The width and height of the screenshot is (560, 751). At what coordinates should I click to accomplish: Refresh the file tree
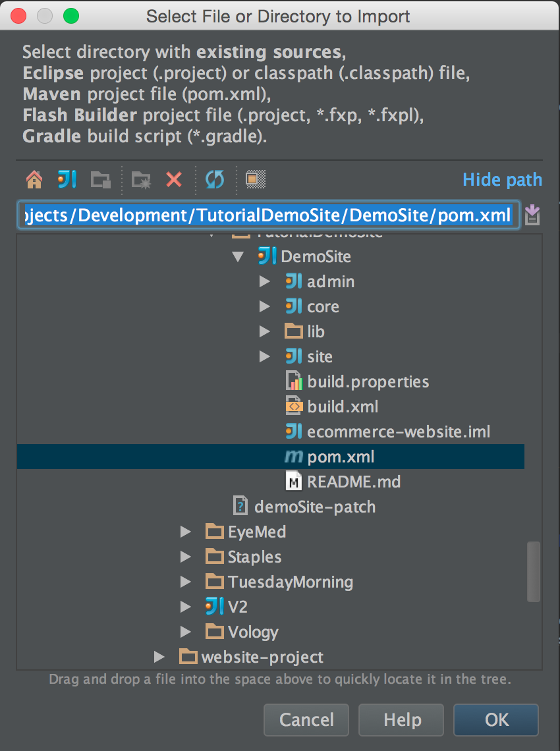click(x=216, y=179)
